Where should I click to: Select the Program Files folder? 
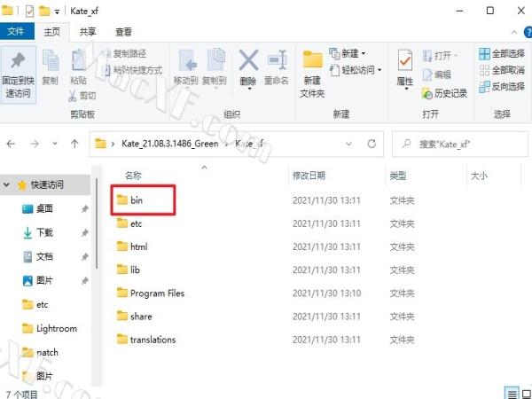pyautogui.click(x=151, y=293)
